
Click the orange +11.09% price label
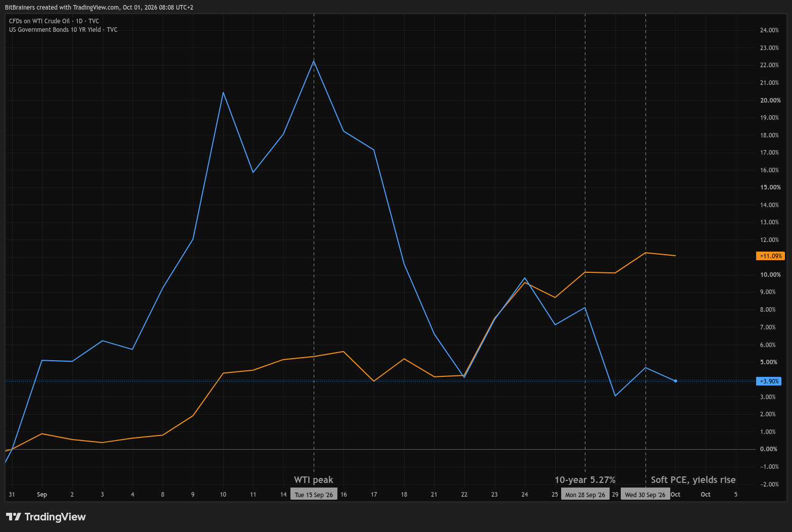[x=770, y=256]
